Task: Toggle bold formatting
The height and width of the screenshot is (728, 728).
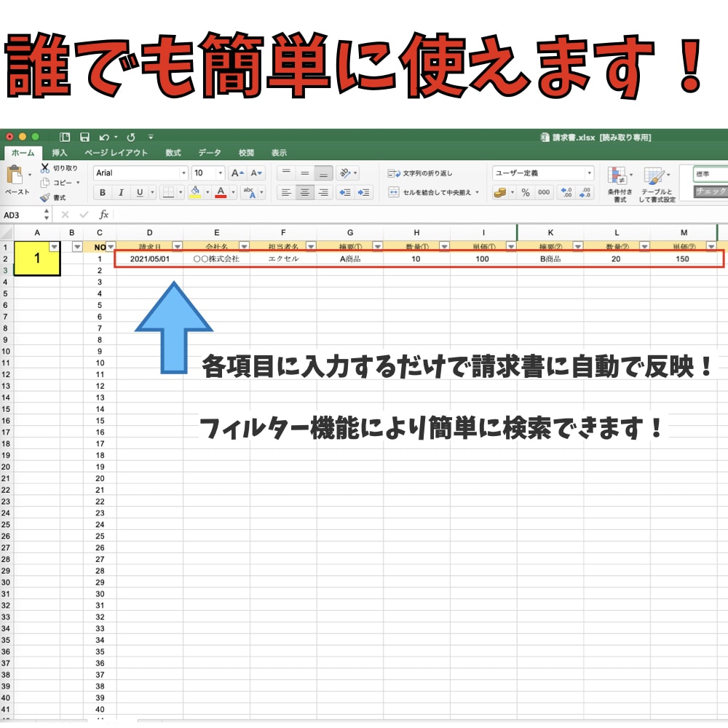Action: [103, 192]
